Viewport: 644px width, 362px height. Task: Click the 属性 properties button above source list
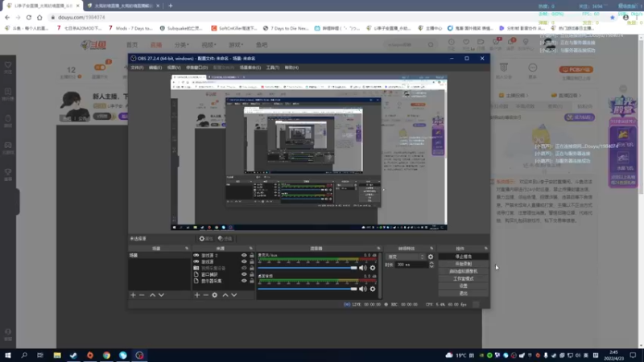[206, 238]
